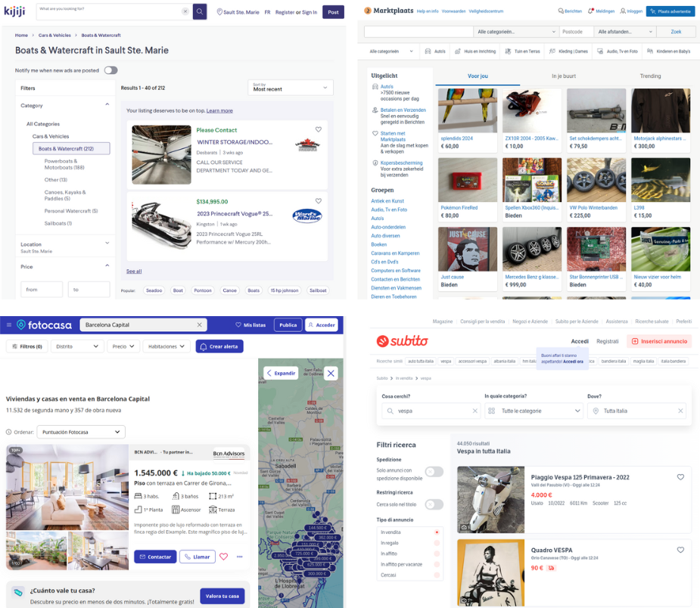Open 'Huis en Inrichting' category
The image size is (700, 608).
(x=475, y=51)
